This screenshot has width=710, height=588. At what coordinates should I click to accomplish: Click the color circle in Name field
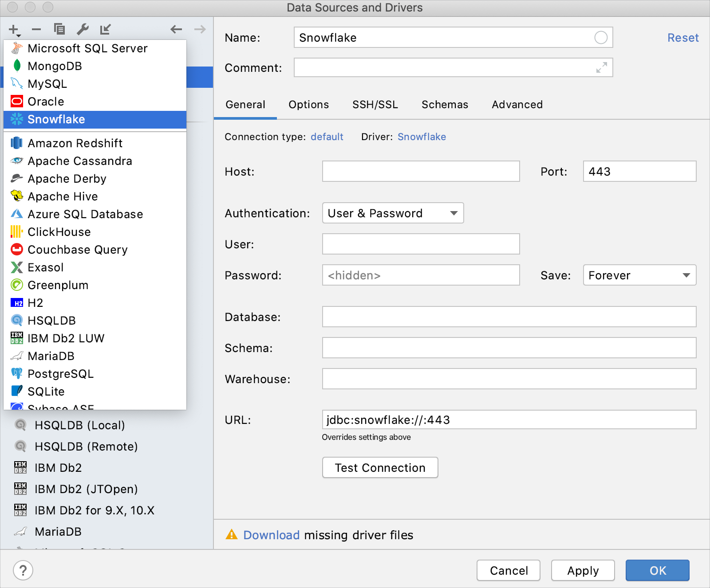(601, 38)
